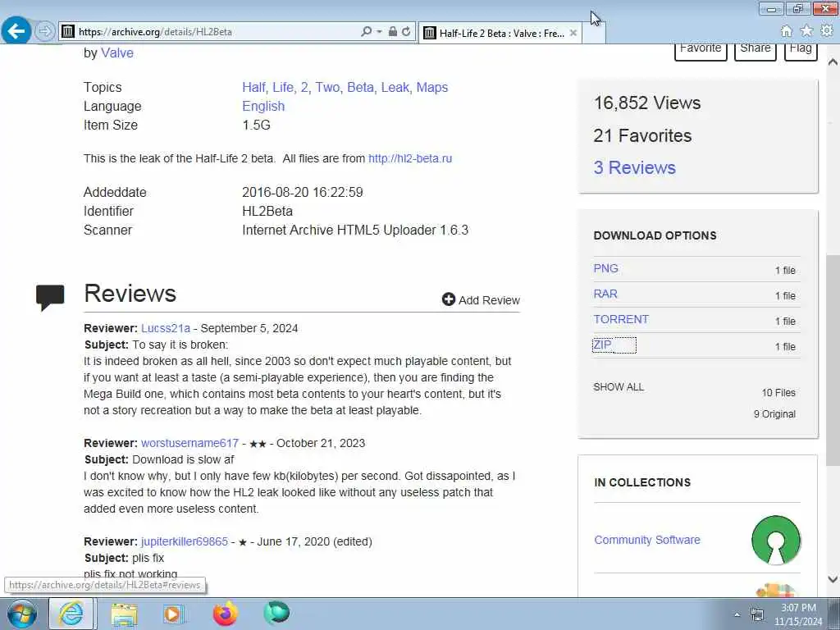Open the File Explorer taskbar icon
The height and width of the screenshot is (630, 840).
pos(124,614)
